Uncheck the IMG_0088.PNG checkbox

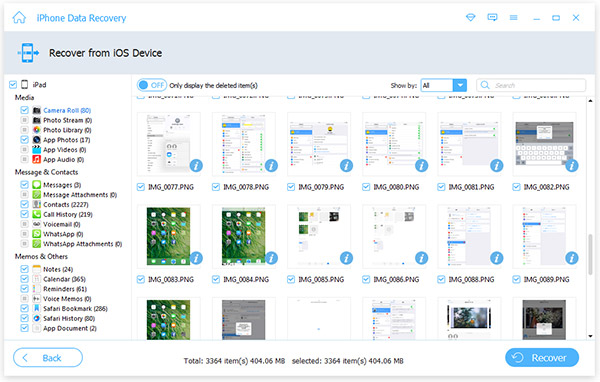[x=441, y=279]
